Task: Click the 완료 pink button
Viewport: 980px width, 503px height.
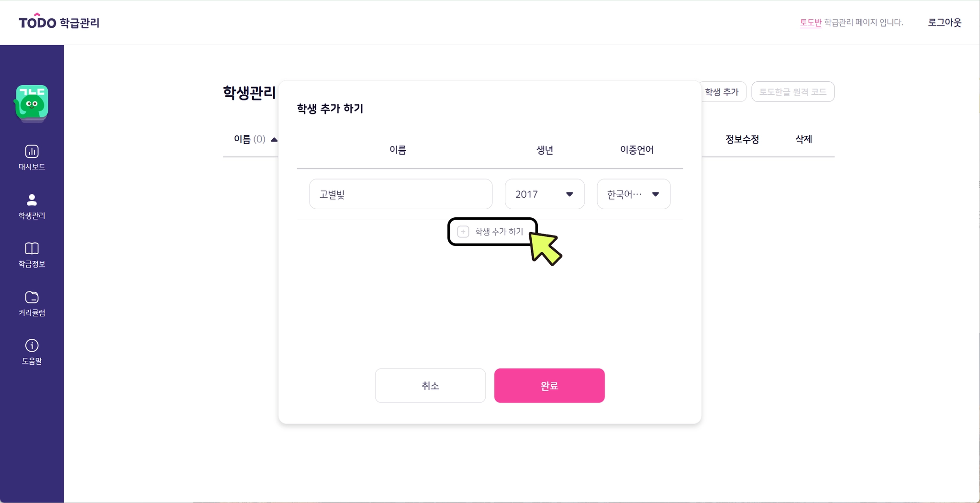Action: click(549, 385)
